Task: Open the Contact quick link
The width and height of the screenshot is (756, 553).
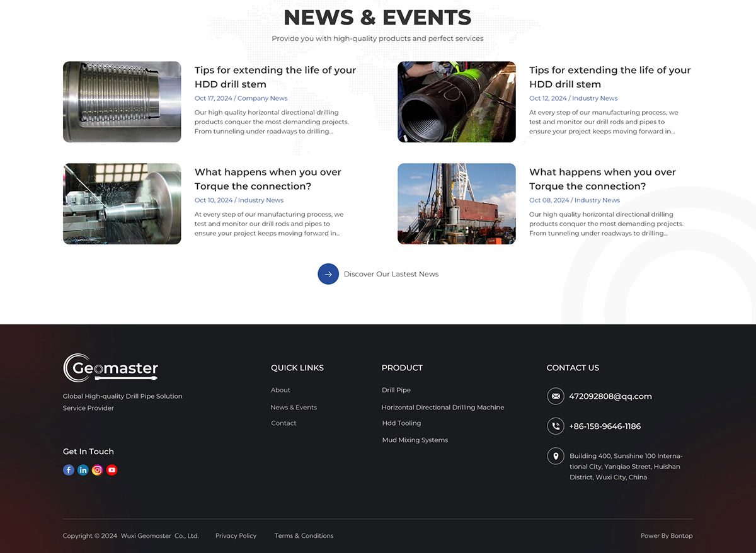Action: (283, 423)
